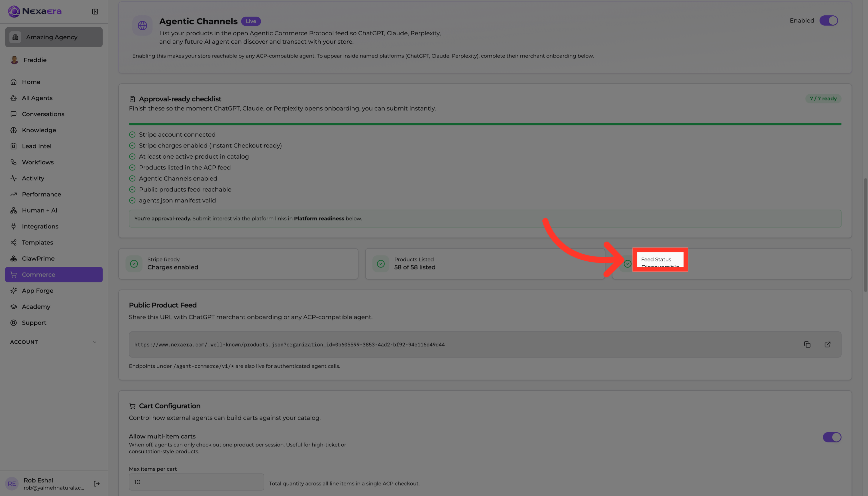Viewport: 868px width, 496px height.
Task: Open the Performance page
Action: [x=54, y=194]
